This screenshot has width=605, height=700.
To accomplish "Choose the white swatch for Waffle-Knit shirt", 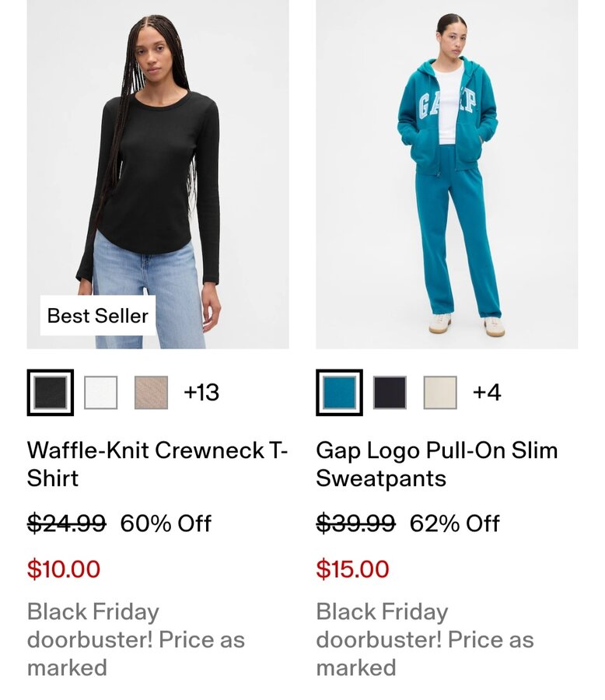I will coord(101,392).
